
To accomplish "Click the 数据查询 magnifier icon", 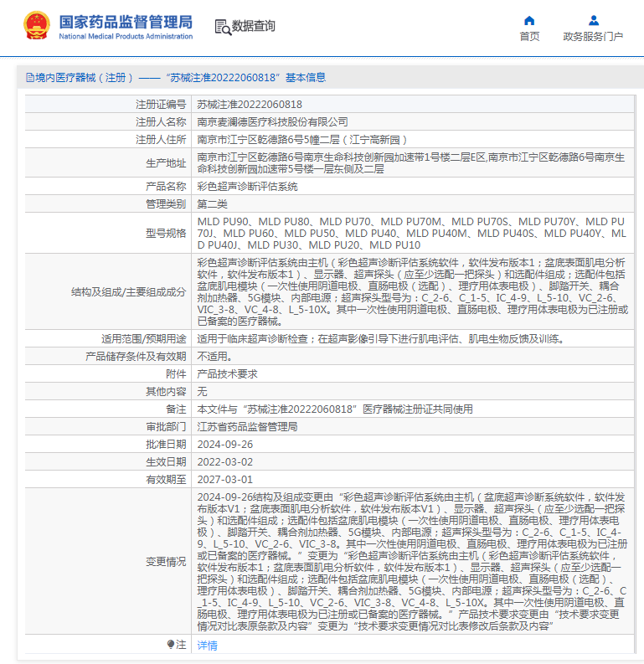I will click(x=223, y=27).
